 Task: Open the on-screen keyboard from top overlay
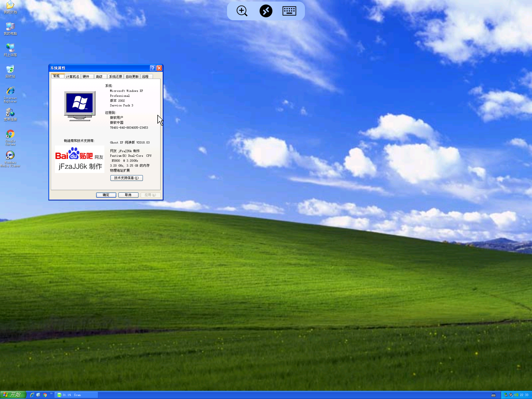click(289, 11)
